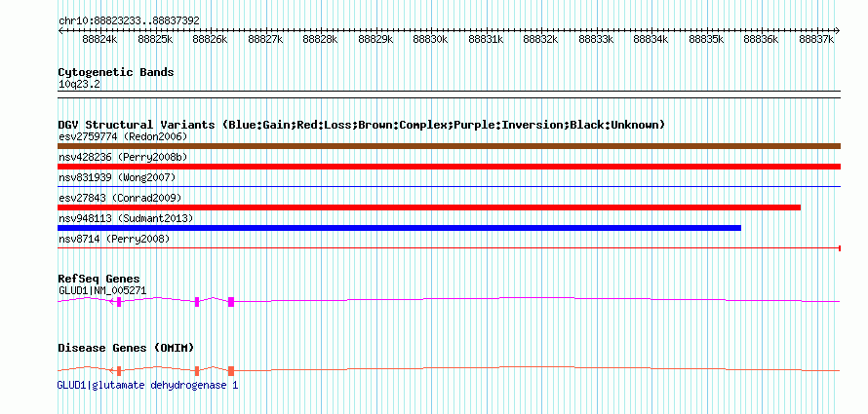Open the esv27843 (Conrad2009) label
Viewport: 868px width, 414px height.
tap(120, 198)
